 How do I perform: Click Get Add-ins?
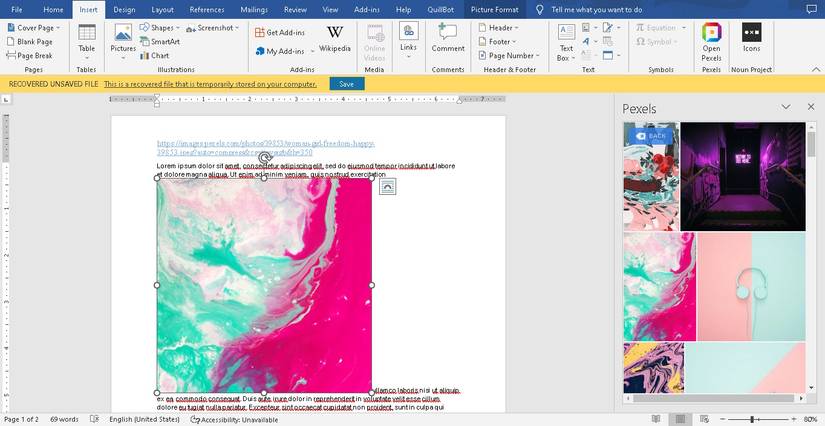click(x=280, y=33)
